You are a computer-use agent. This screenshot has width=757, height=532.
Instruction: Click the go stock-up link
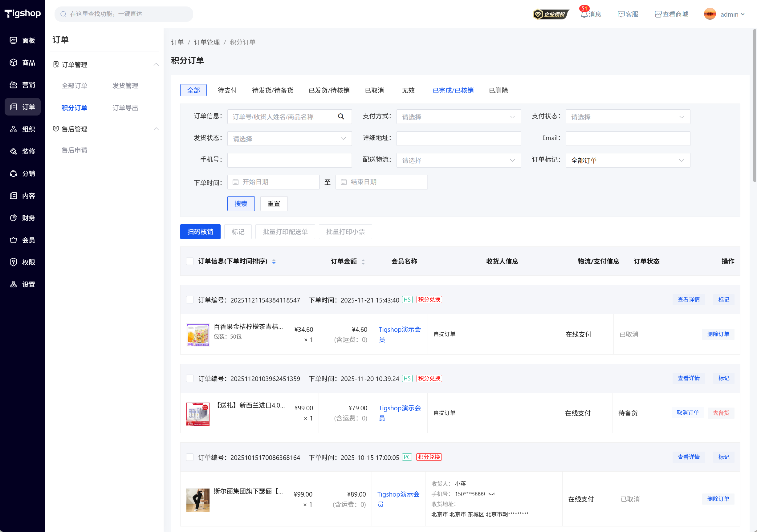click(x=721, y=413)
